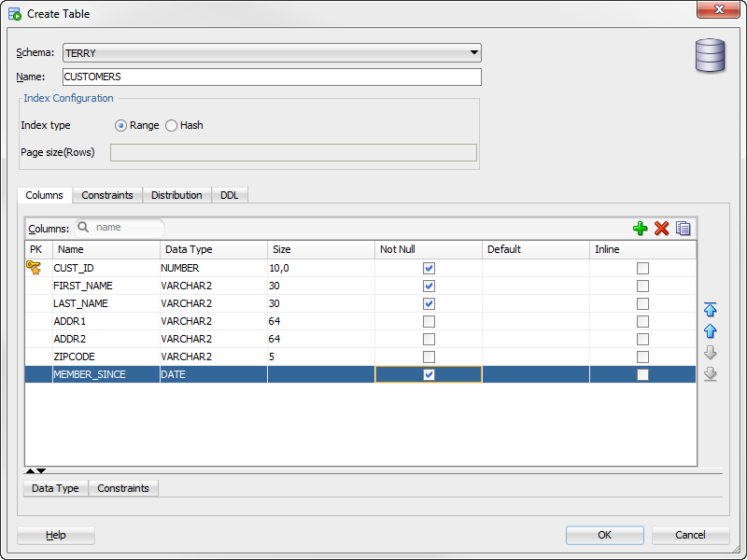Enable Inline for ZIPCODE

(x=642, y=357)
